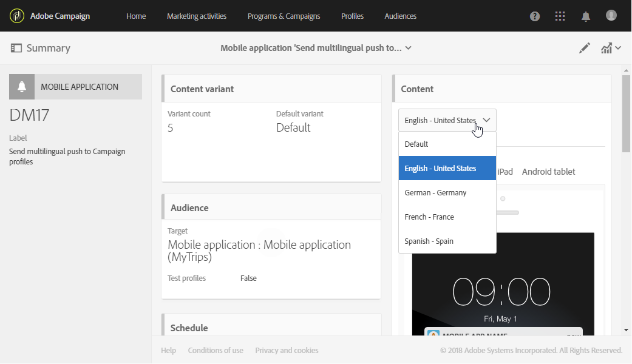
Task: Click the pencil edit properties icon
Action: click(x=585, y=48)
